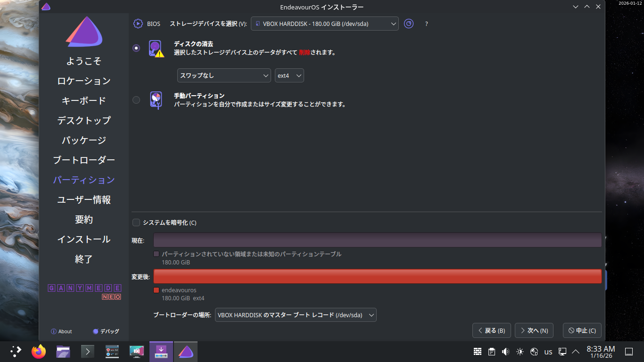Image resolution: width=644 pixels, height=362 pixels.
Task: Open the ext4 filesystem dropdown
Action: click(289, 75)
